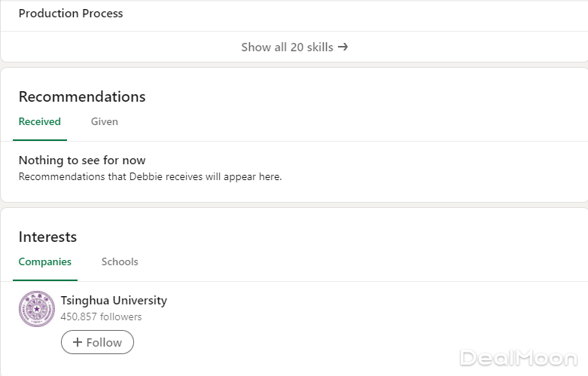Click the 450,857 followers text
This screenshot has height=376, width=588.
click(101, 316)
